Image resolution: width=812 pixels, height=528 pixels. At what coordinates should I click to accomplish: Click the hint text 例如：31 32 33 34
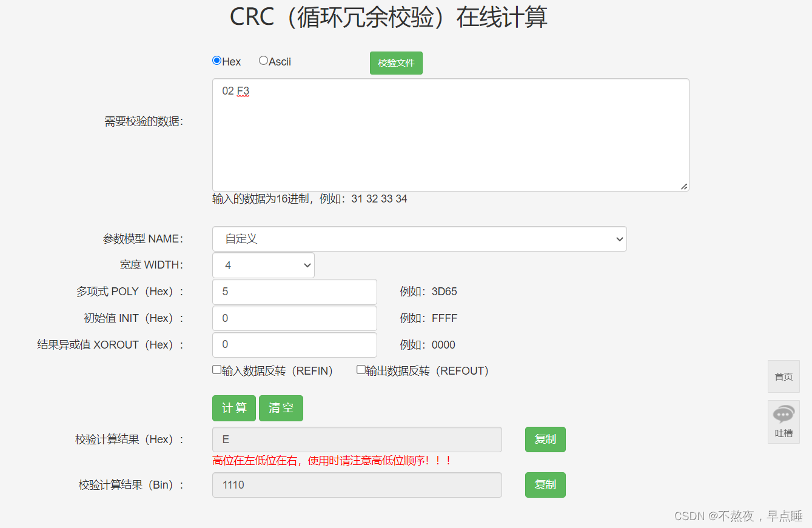coord(363,199)
